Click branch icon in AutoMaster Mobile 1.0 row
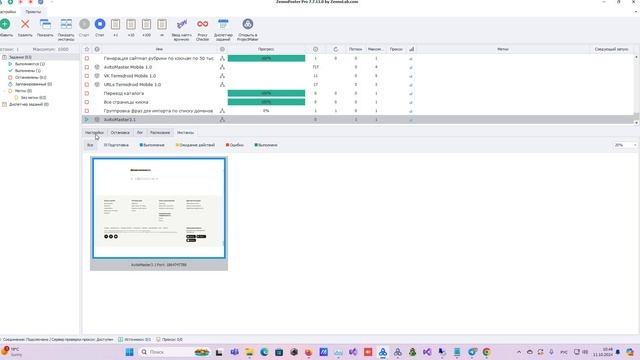Image resolution: width=640 pixels, height=360 pixels. [222, 67]
